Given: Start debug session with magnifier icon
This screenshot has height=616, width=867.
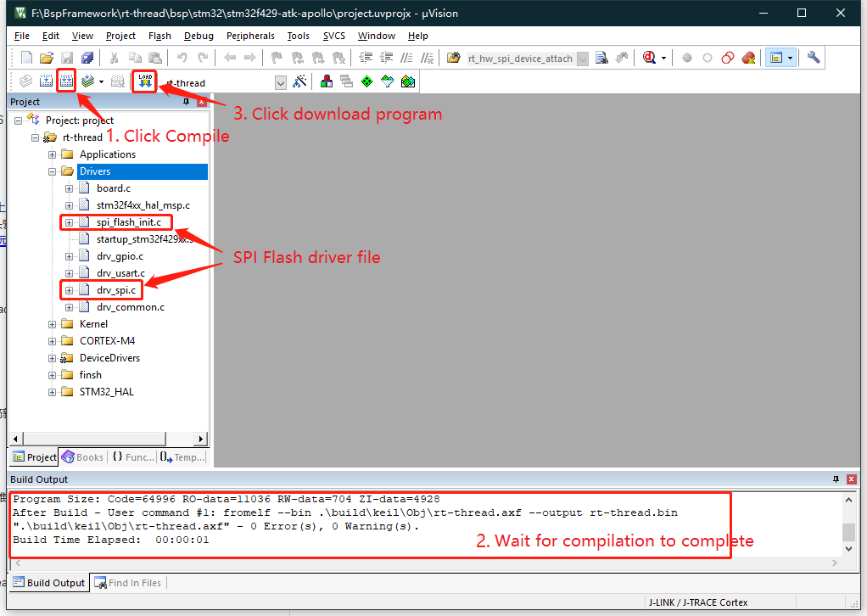Looking at the screenshot, I should coord(650,58).
